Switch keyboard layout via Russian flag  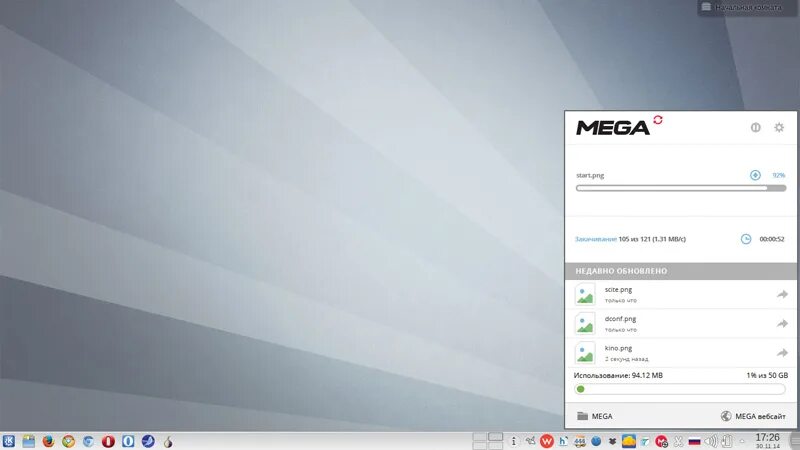pyautogui.click(x=694, y=441)
